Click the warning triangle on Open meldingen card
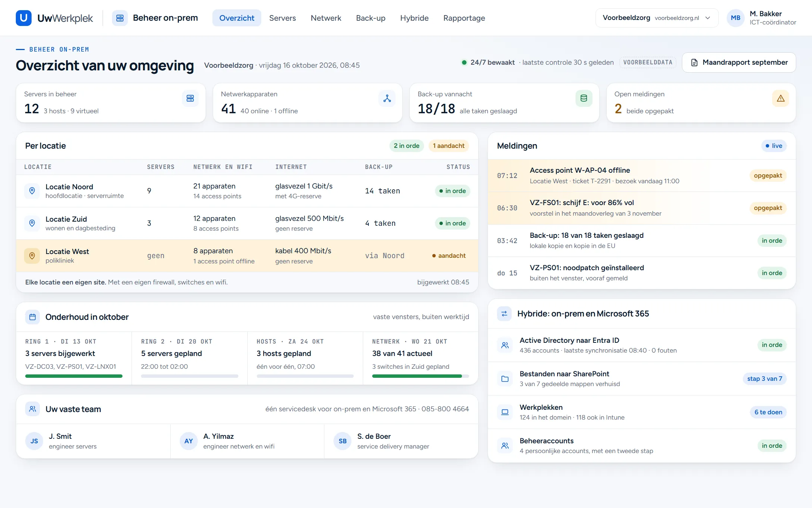Viewport: 812px width, 508px height. point(781,98)
